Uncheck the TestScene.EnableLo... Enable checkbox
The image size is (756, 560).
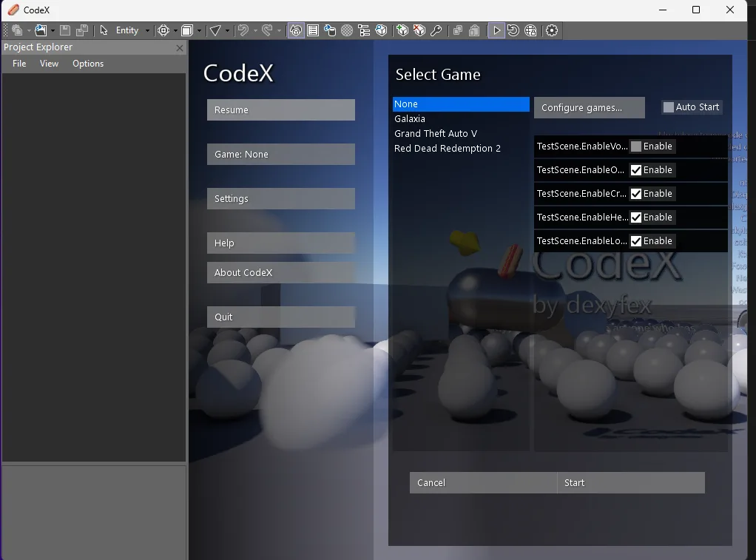636,240
